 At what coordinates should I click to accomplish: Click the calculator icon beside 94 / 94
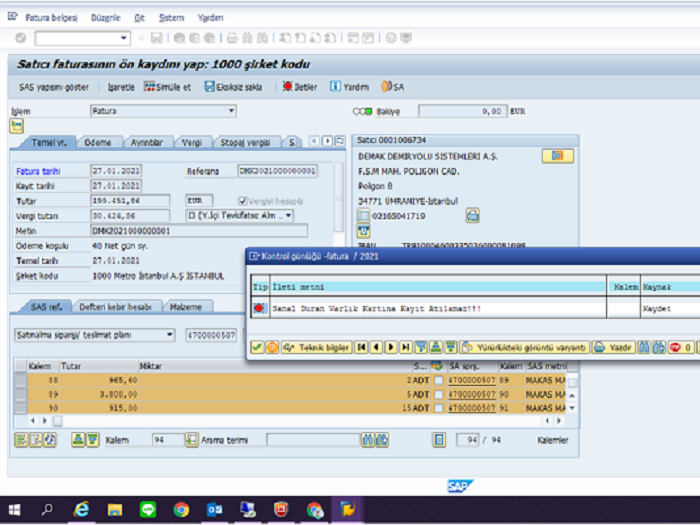[439, 440]
